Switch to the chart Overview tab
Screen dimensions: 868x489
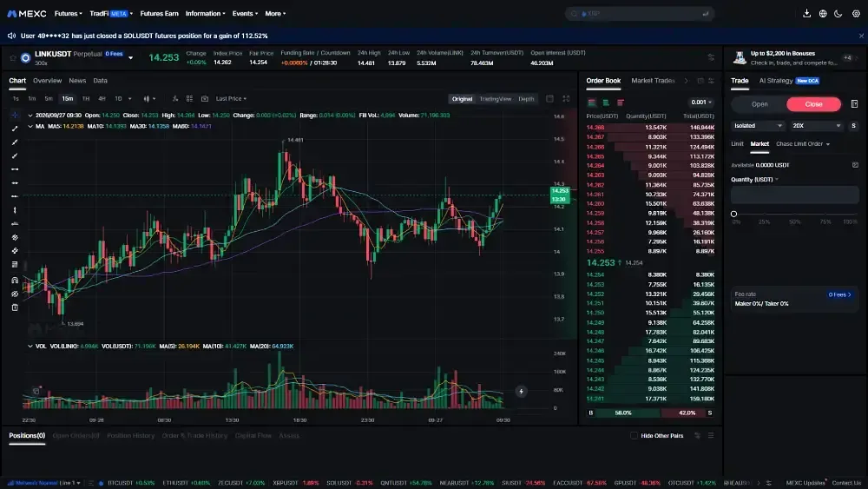[x=47, y=81]
